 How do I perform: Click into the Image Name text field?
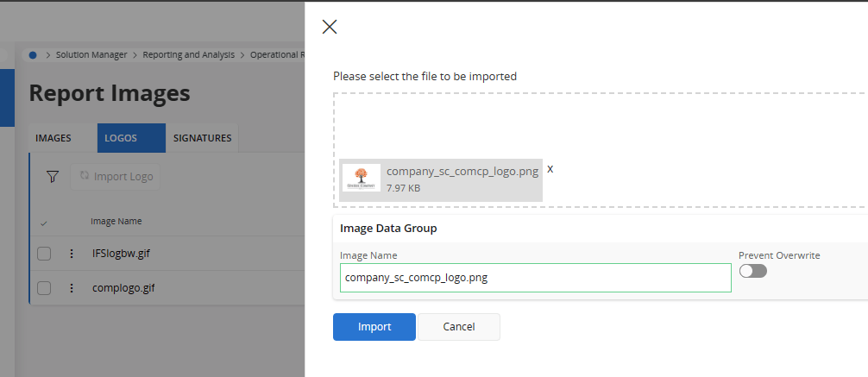535,278
